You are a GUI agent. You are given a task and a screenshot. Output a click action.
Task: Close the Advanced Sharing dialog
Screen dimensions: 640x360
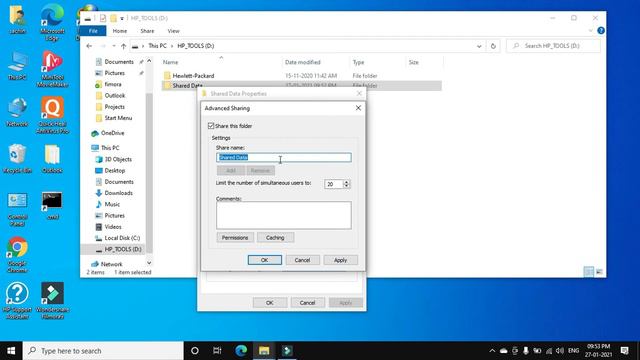pyautogui.click(x=358, y=108)
